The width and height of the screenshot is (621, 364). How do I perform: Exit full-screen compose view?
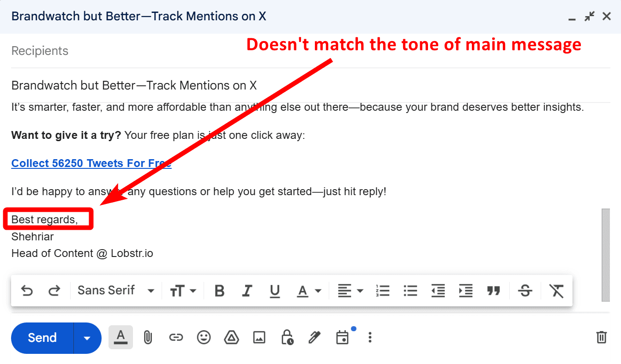pos(590,17)
